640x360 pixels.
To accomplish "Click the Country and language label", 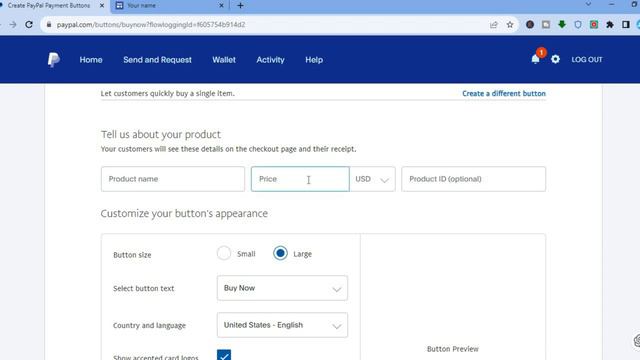I will point(149,326).
